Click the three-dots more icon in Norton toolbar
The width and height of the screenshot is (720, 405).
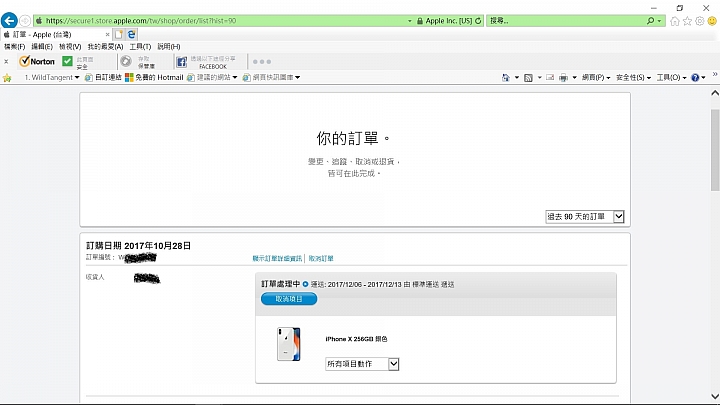click(x=262, y=62)
